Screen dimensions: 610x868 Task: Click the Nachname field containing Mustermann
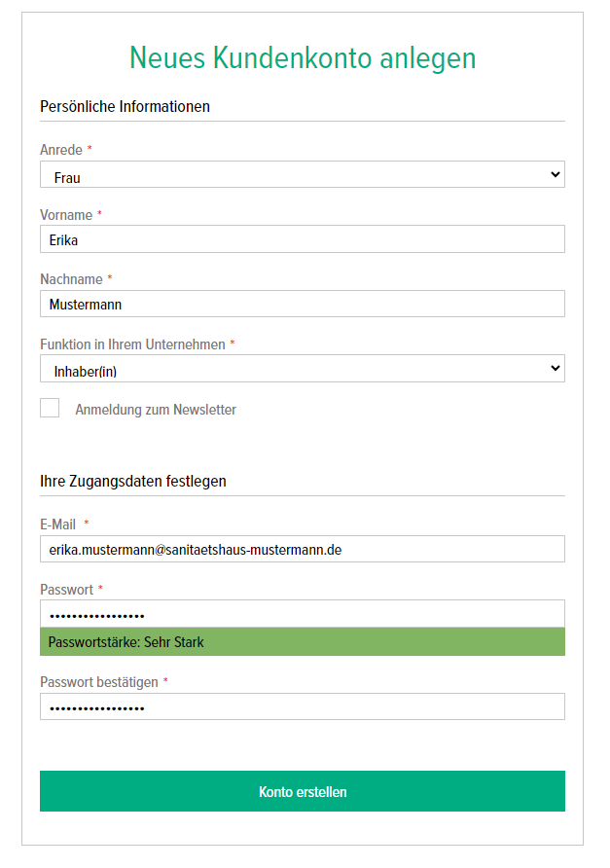302,304
